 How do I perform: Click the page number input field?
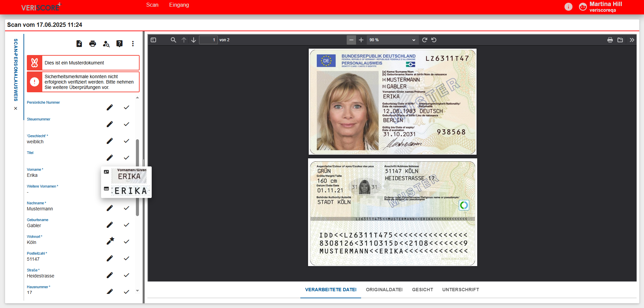point(208,40)
